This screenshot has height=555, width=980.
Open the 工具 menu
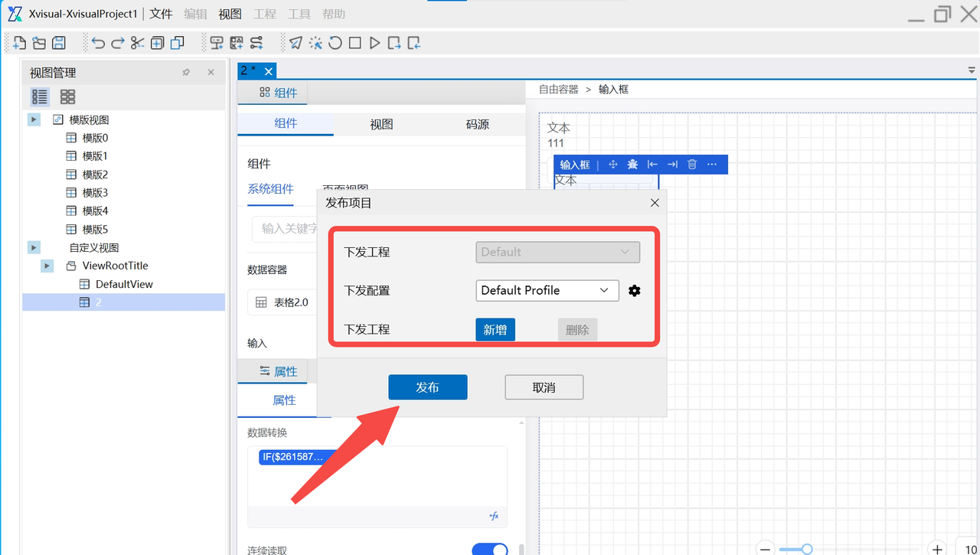pos(299,14)
